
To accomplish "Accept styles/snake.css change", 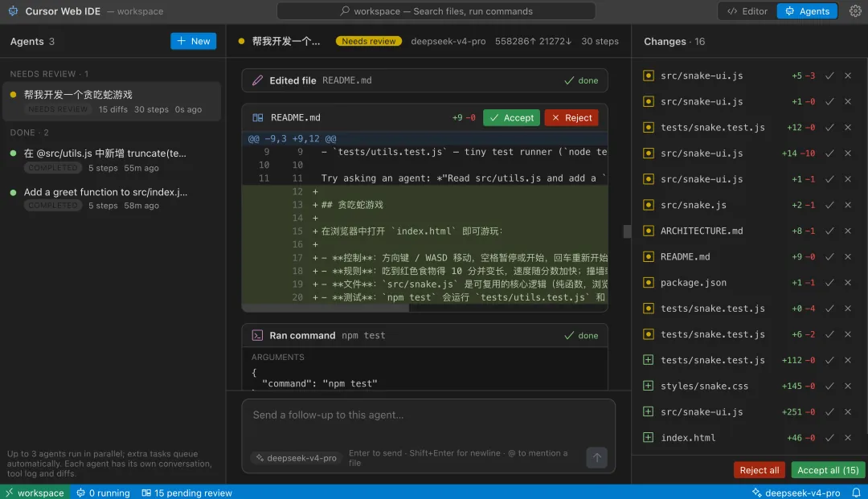I will pos(829,387).
